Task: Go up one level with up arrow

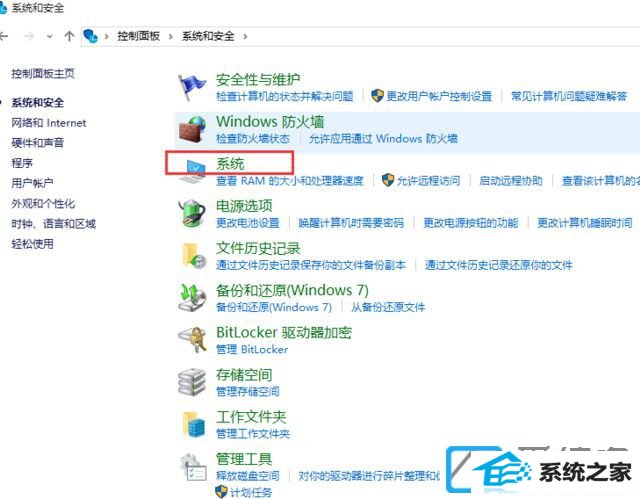Action: tap(69, 36)
